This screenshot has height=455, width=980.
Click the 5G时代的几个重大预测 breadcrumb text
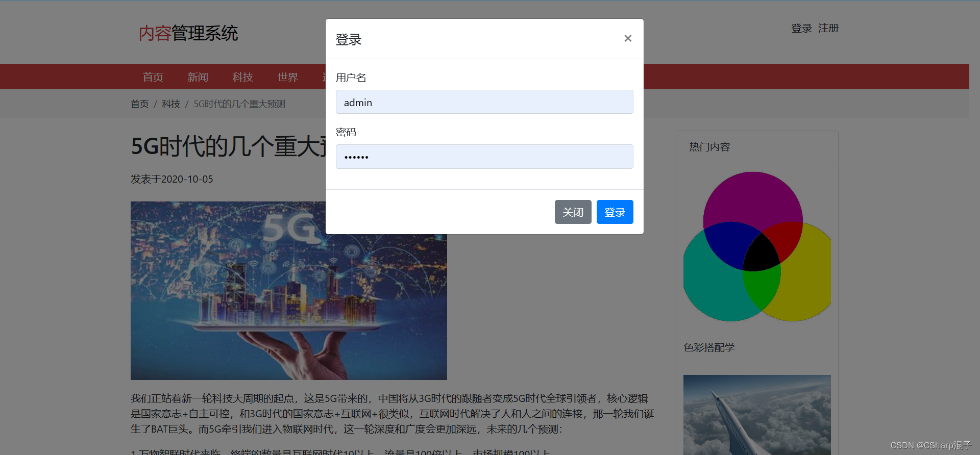239,104
